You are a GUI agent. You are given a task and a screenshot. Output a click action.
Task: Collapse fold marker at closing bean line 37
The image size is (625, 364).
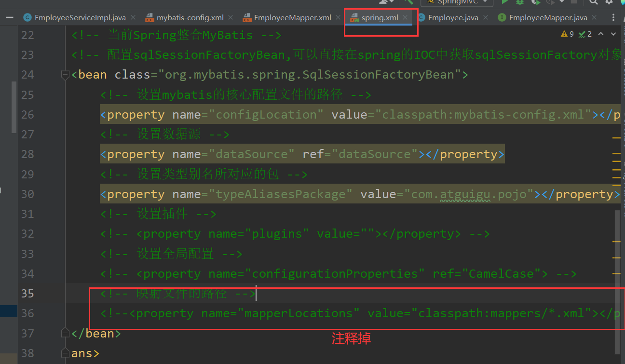65,333
